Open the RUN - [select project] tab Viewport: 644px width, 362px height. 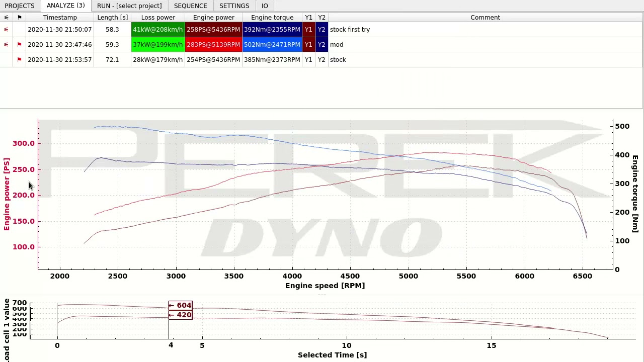point(129,6)
